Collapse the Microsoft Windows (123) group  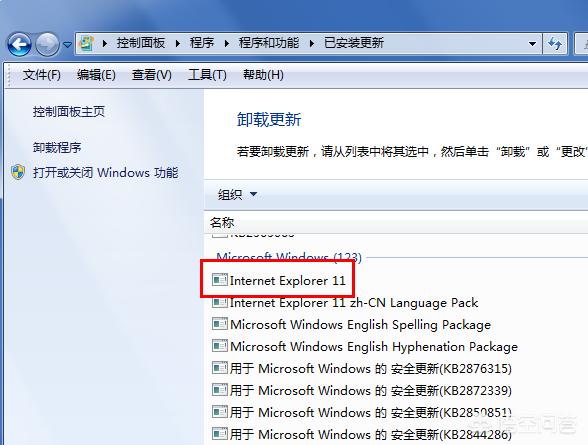pyautogui.click(x=289, y=257)
